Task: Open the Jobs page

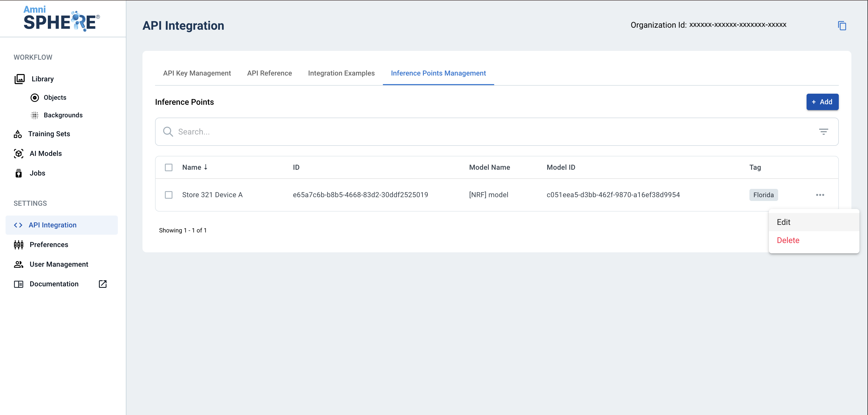Action: click(37, 173)
